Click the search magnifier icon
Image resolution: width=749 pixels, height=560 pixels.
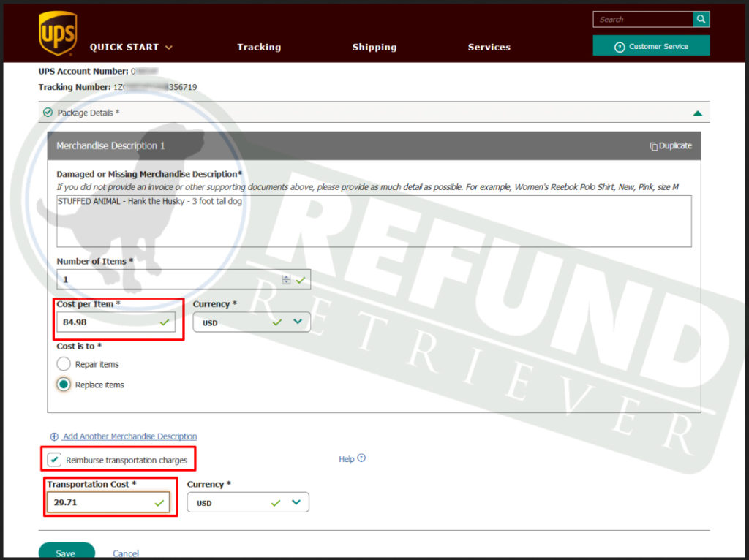click(x=701, y=20)
